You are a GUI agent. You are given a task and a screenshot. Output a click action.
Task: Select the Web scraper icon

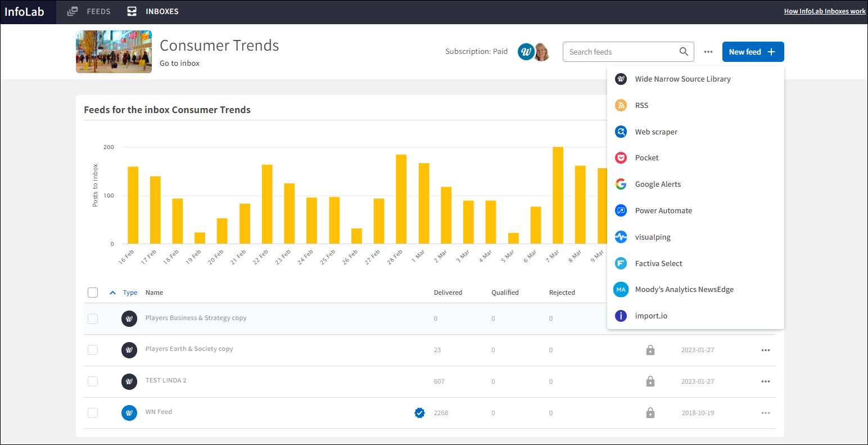(621, 132)
